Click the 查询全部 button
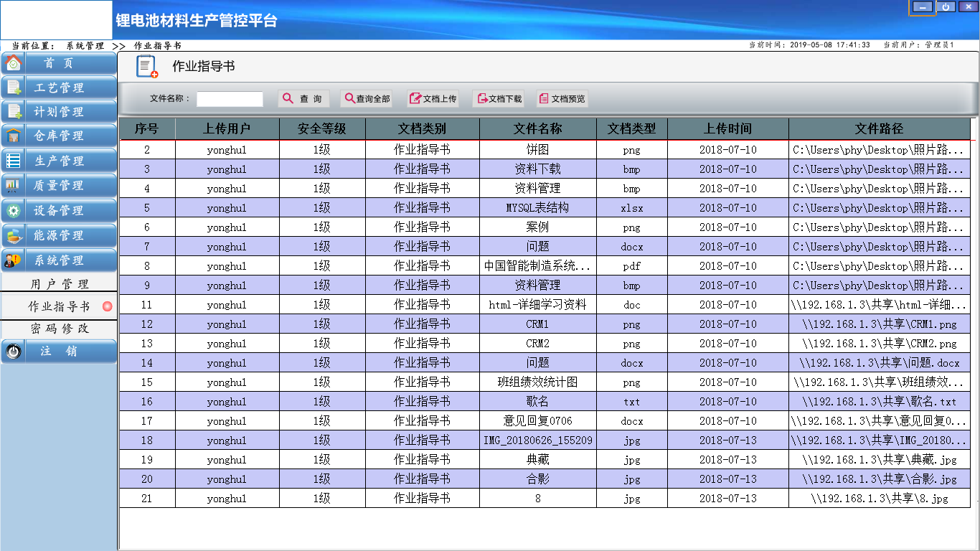 click(x=366, y=99)
